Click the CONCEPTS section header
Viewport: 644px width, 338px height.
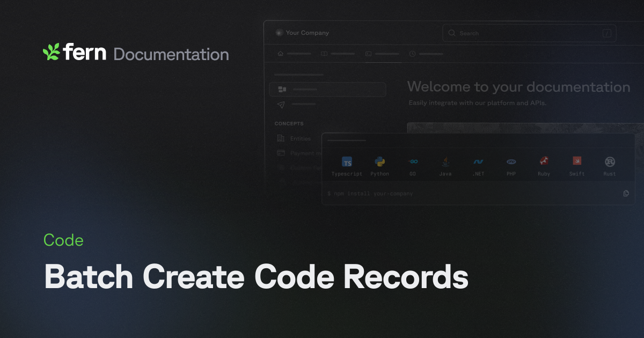(289, 123)
